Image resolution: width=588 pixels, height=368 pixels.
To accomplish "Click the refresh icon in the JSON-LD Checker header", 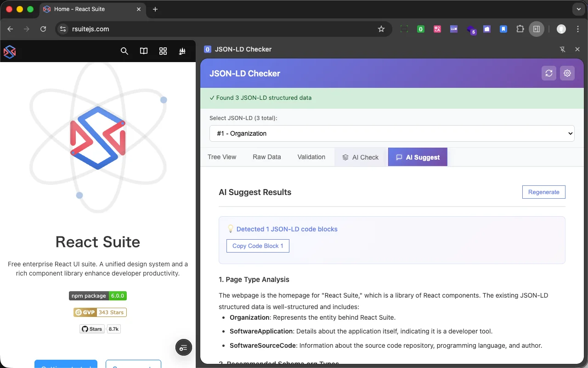I will 549,73.
